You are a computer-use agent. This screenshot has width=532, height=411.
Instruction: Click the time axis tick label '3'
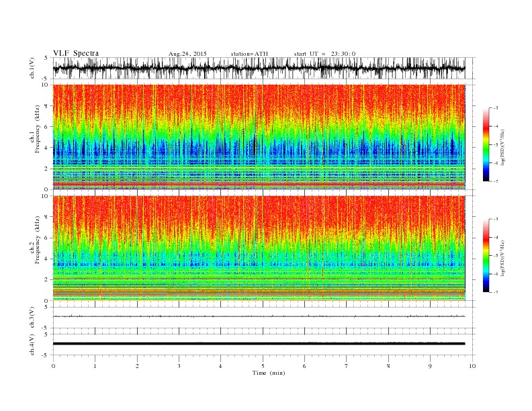point(179,366)
